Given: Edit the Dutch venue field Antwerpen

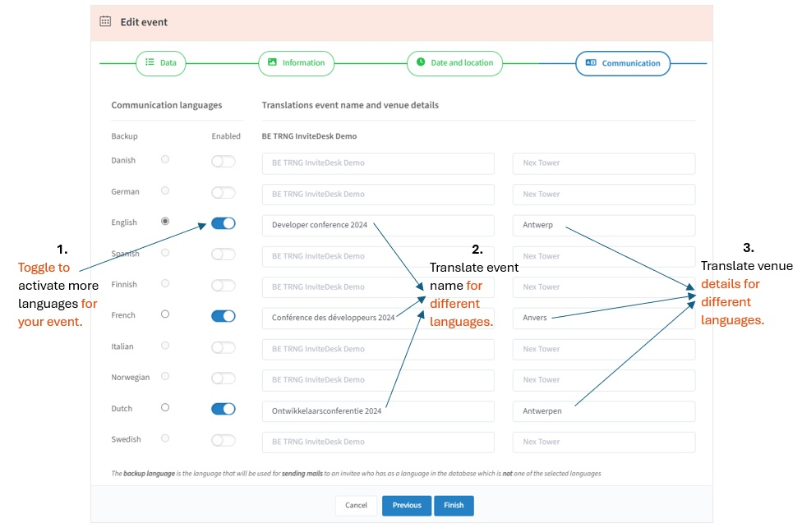Looking at the screenshot, I should (x=603, y=411).
